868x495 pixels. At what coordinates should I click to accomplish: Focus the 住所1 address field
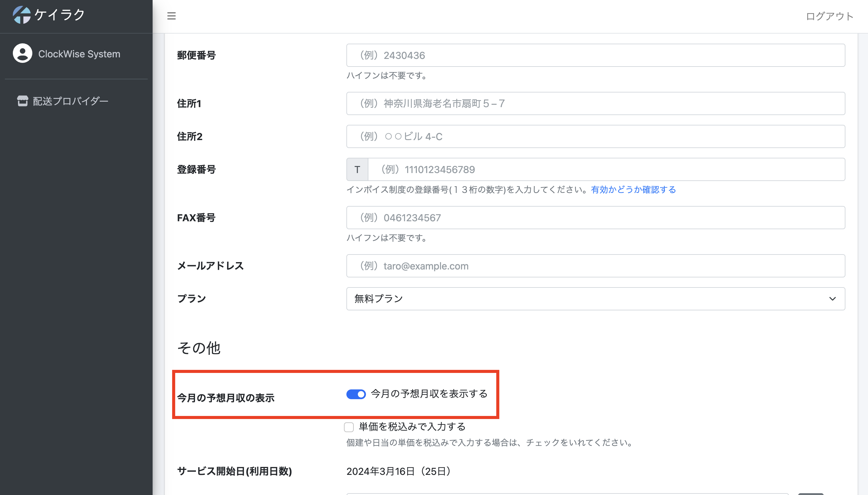[595, 103]
